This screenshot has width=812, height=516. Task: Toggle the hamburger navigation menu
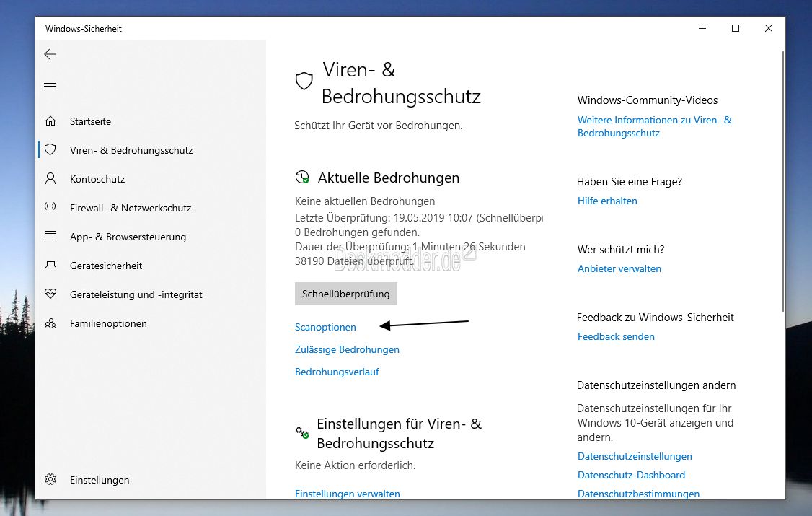point(50,87)
